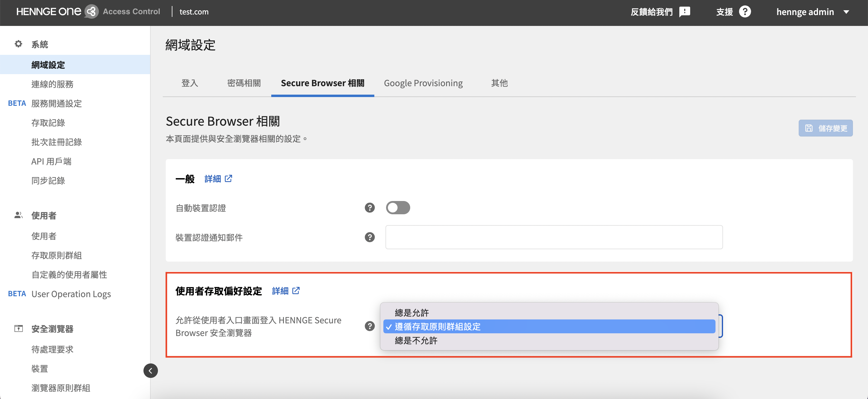Toggle the 自動裝置認證 switch
This screenshot has height=399, width=868.
click(398, 208)
